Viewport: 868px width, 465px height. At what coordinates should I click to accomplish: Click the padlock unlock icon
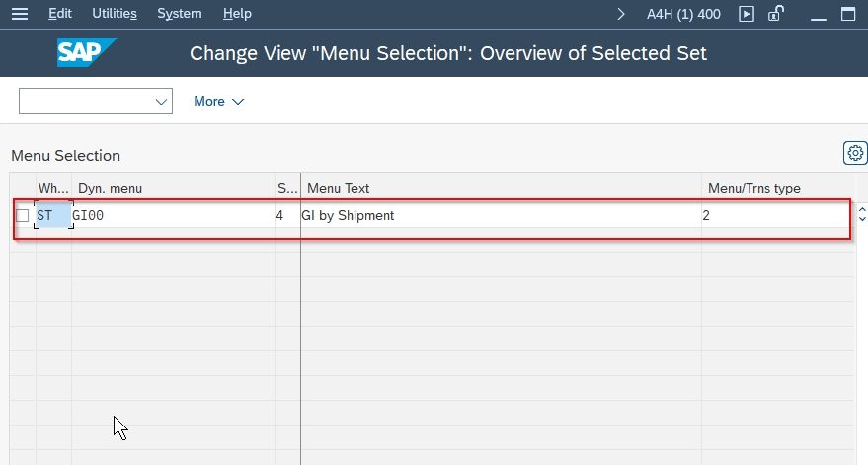point(776,13)
